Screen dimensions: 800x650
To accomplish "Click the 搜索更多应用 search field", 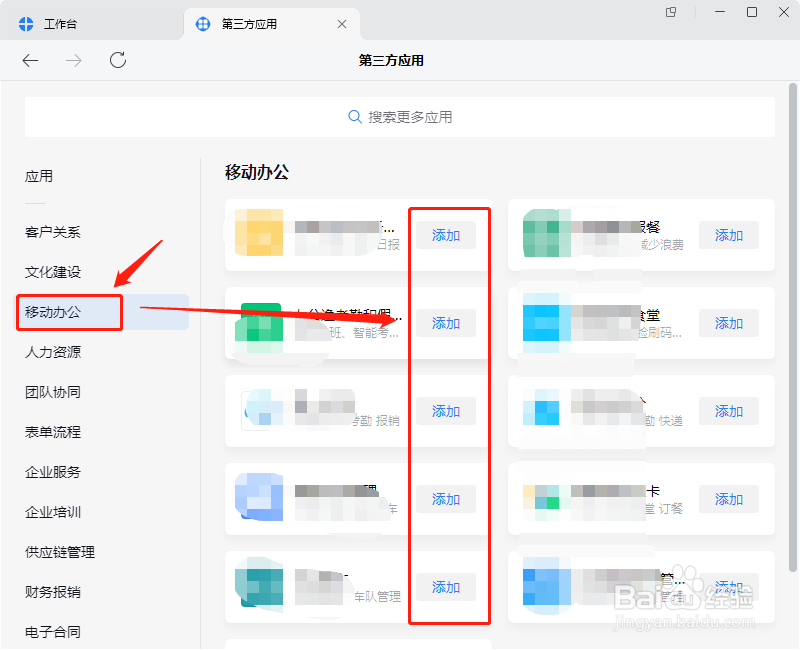I will (x=400, y=117).
